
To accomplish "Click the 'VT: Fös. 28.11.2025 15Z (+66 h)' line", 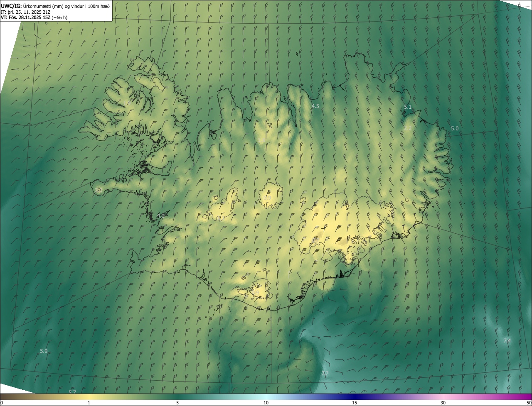I will (34, 17).
